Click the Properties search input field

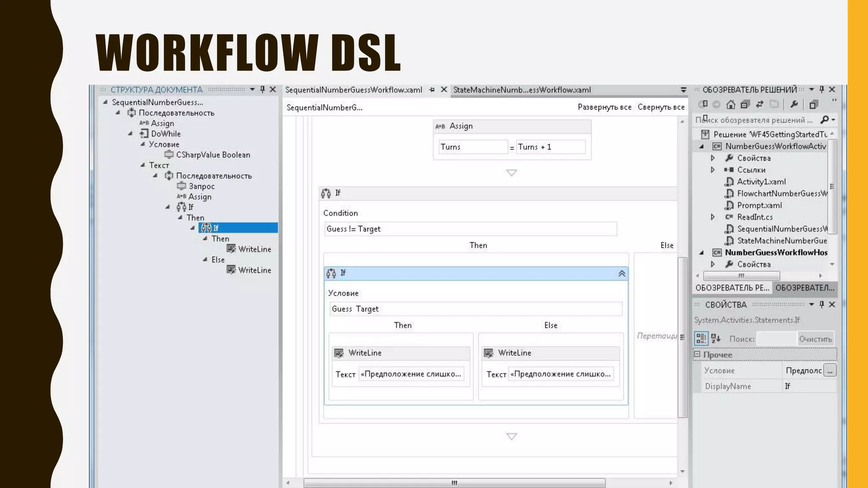tap(776, 339)
